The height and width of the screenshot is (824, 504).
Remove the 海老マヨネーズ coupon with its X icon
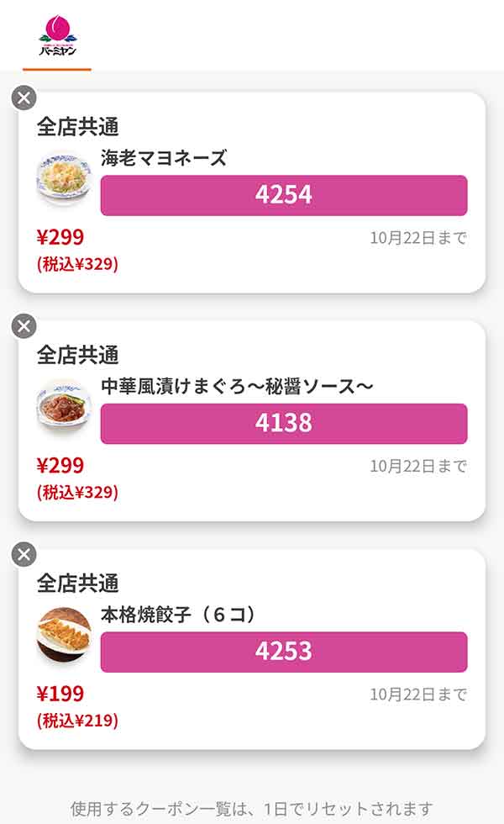24,98
